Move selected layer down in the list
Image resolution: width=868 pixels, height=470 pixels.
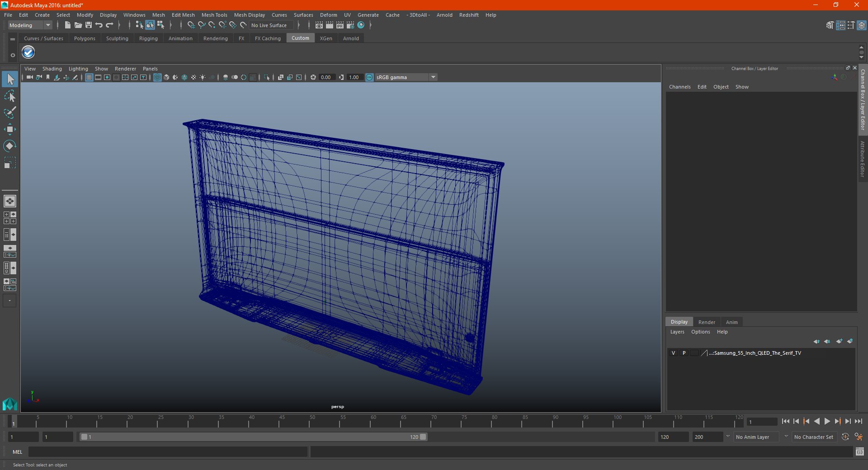pyautogui.click(x=827, y=341)
